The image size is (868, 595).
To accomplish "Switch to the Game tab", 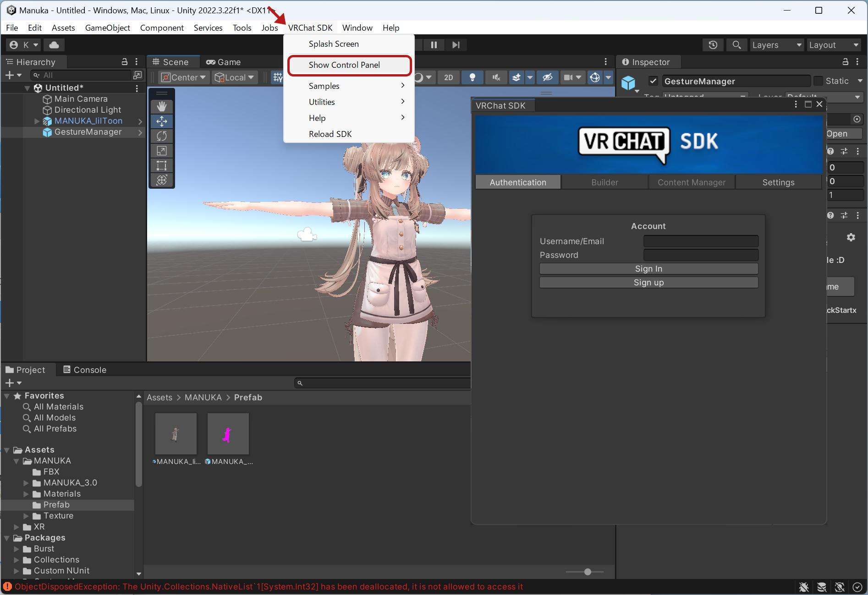I will point(223,62).
